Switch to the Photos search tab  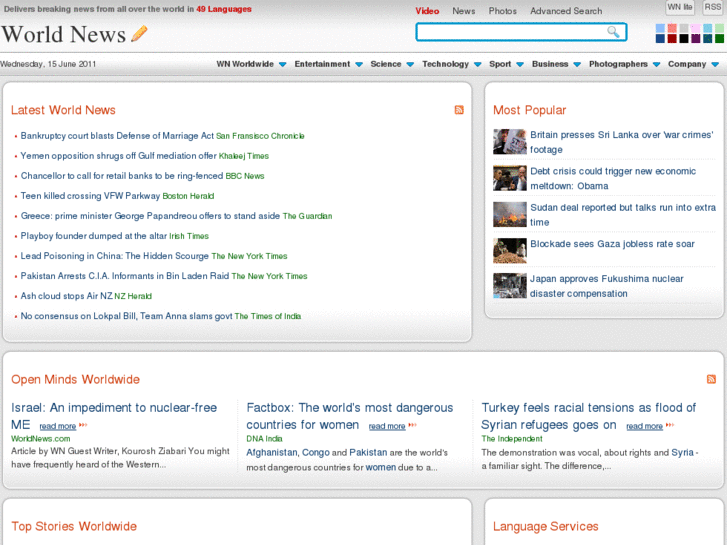tap(503, 11)
